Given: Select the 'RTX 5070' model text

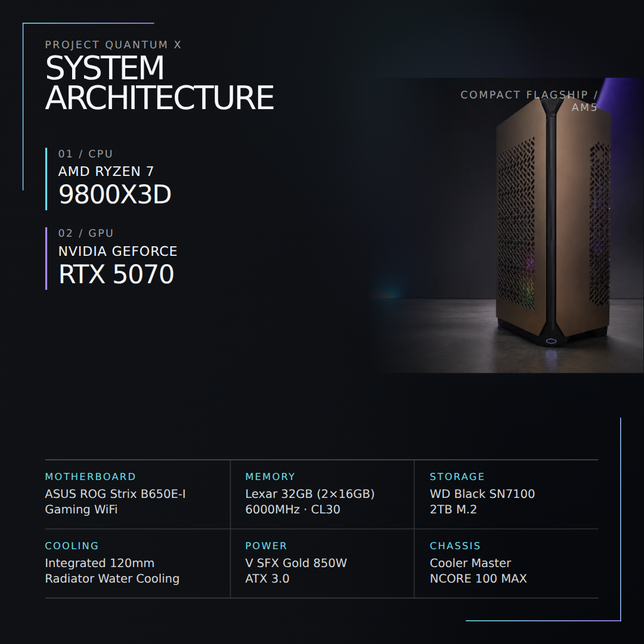Looking at the screenshot, I should (116, 274).
